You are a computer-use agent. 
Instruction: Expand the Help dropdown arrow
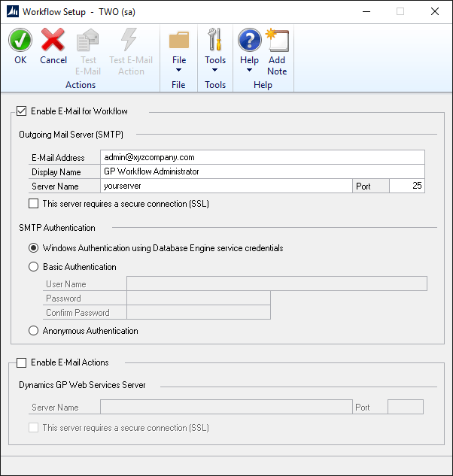[249, 71]
